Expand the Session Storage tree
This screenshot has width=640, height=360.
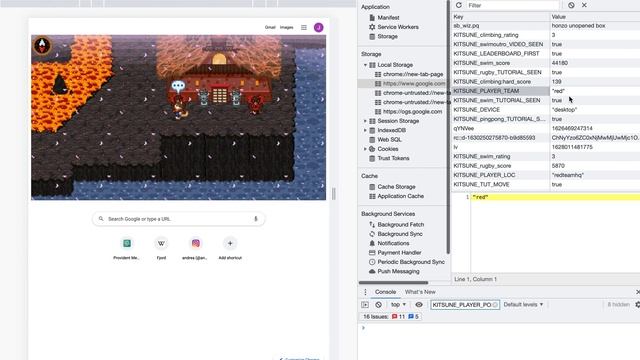coord(365,121)
